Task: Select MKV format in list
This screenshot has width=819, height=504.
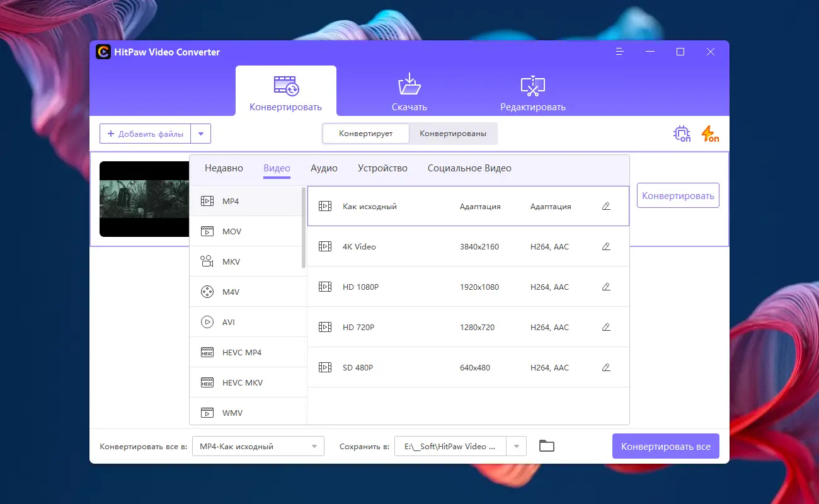Action: [x=246, y=261]
